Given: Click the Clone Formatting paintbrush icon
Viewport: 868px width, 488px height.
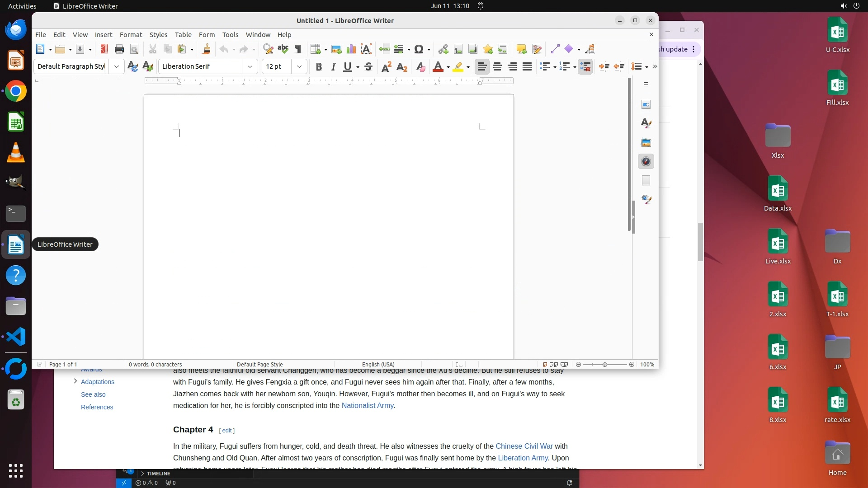Looking at the screenshot, I should [x=207, y=49].
